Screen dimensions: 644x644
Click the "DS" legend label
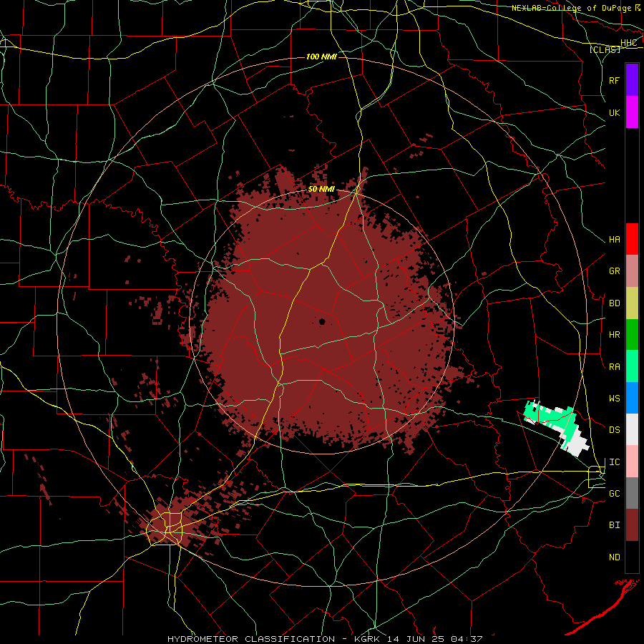point(614,430)
